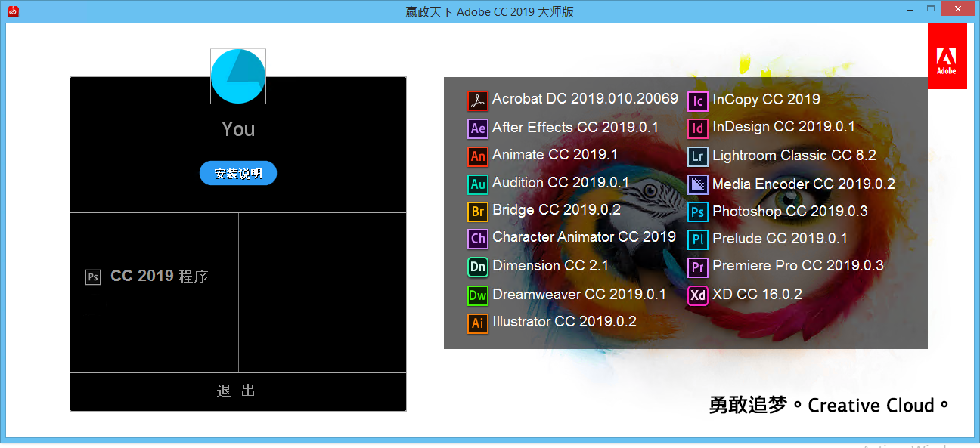
Task: Click text Prelude CC 2019.0.1
Action: (780, 239)
